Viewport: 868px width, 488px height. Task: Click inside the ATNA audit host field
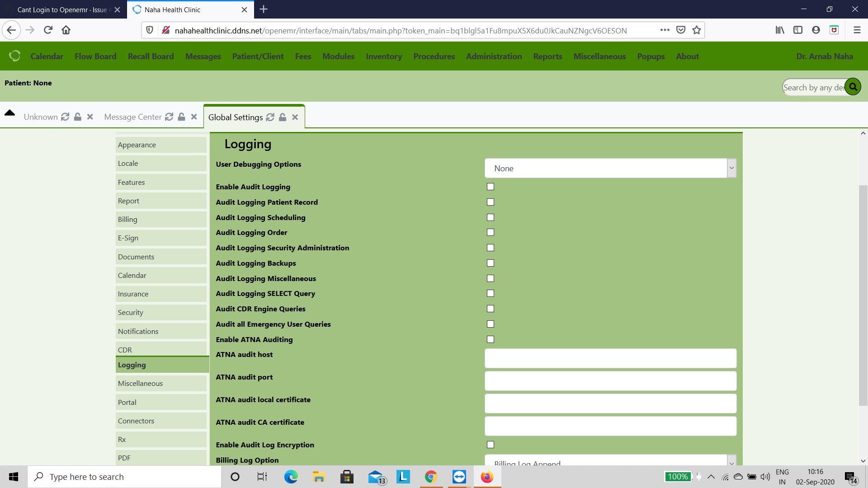[610, 358]
